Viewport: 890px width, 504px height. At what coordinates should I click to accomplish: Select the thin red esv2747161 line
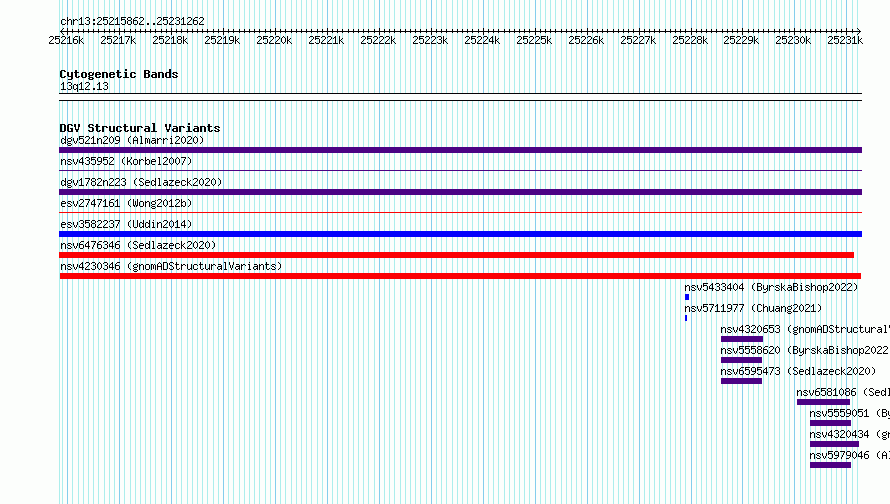[x=460, y=212]
